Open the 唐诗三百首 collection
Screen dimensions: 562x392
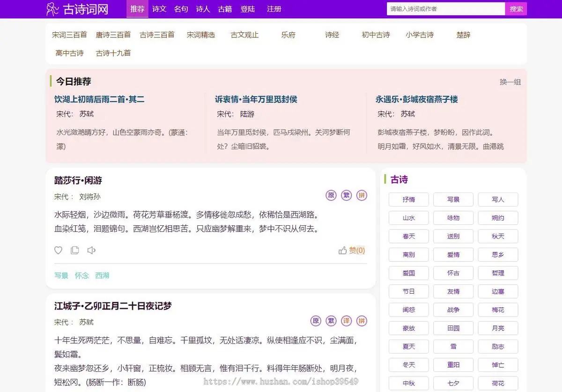point(113,35)
